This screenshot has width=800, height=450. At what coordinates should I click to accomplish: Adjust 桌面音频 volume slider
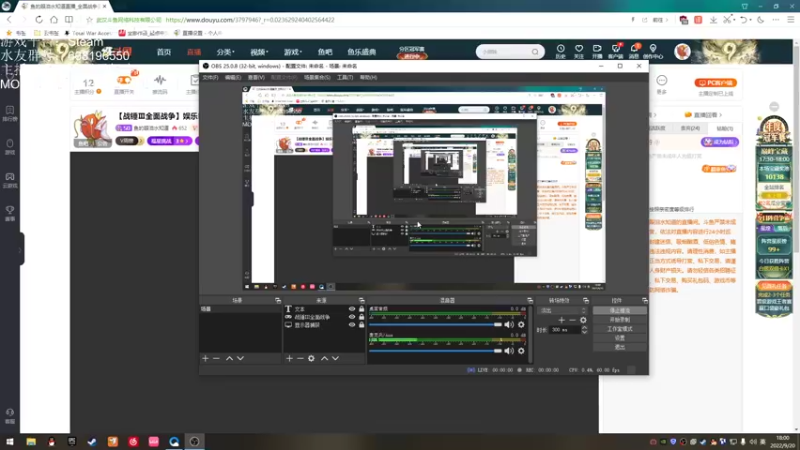point(435,324)
